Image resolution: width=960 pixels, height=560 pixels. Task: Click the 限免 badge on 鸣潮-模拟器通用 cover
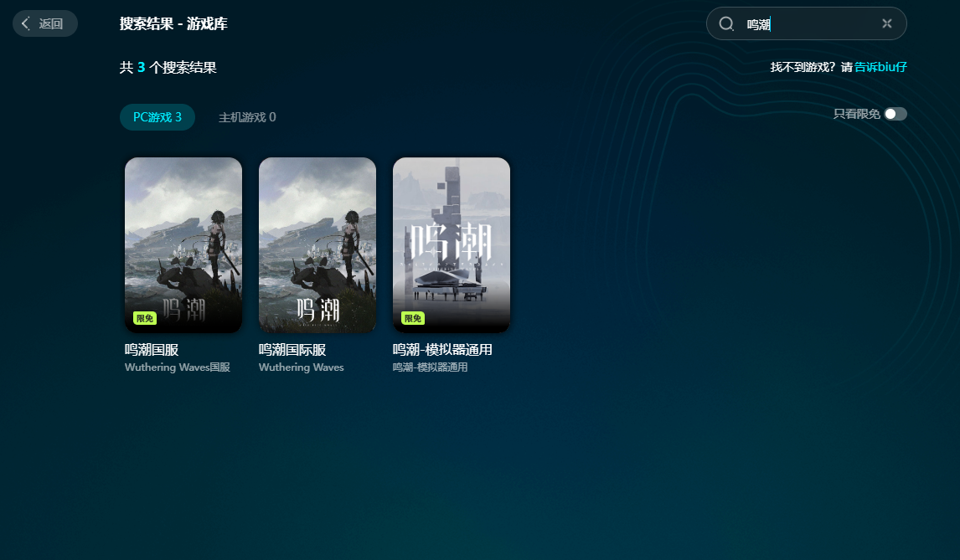(x=413, y=318)
